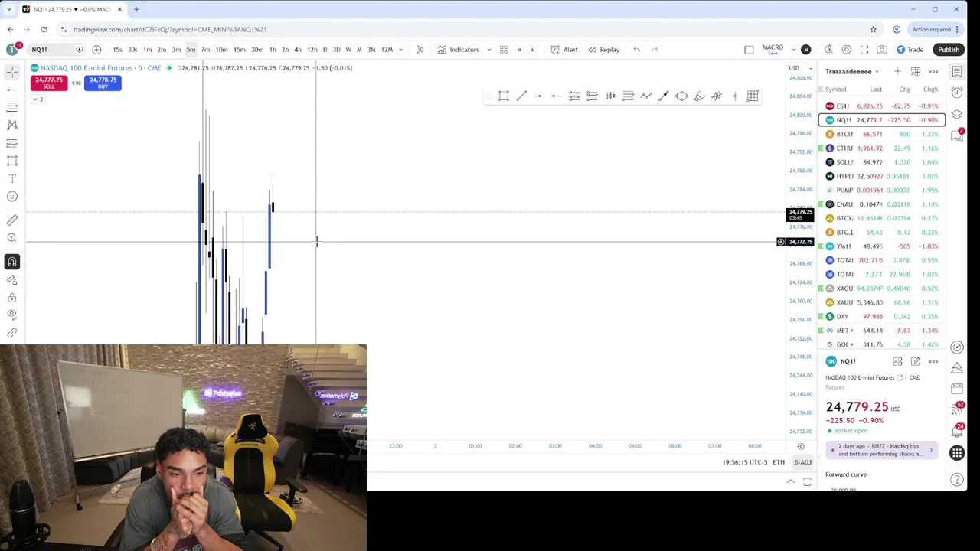
Task: Open the quick search icon in top toolbar
Action: 828,50
